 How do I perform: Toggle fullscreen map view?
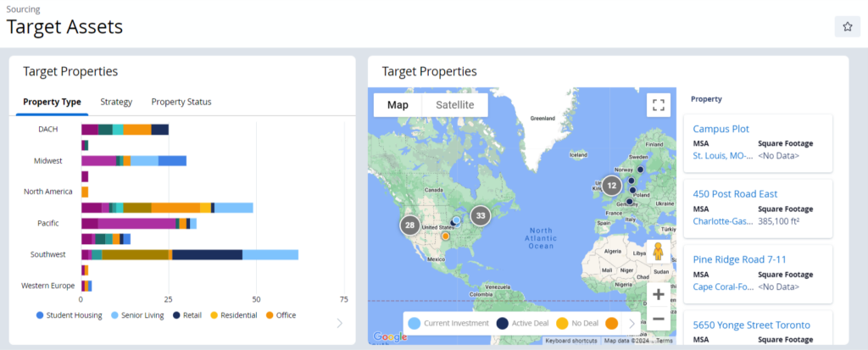point(658,105)
